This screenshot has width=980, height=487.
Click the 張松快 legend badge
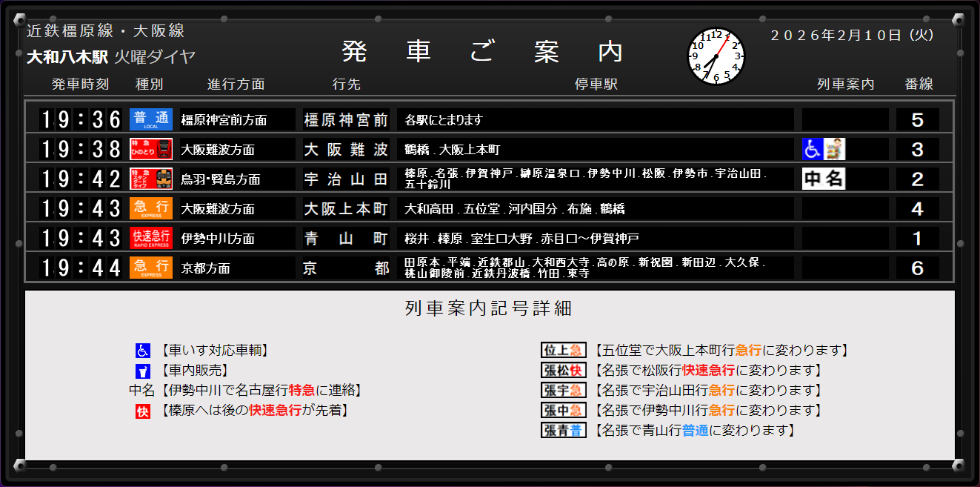(563, 371)
